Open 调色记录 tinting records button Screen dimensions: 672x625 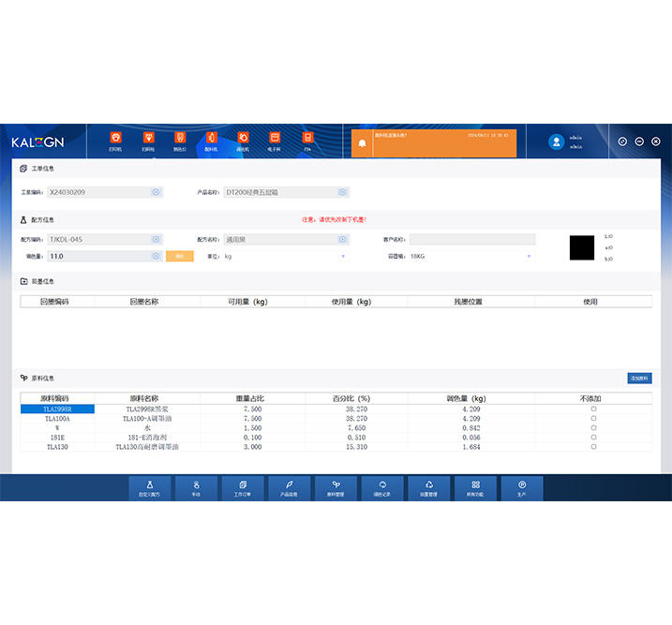[x=382, y=488]
